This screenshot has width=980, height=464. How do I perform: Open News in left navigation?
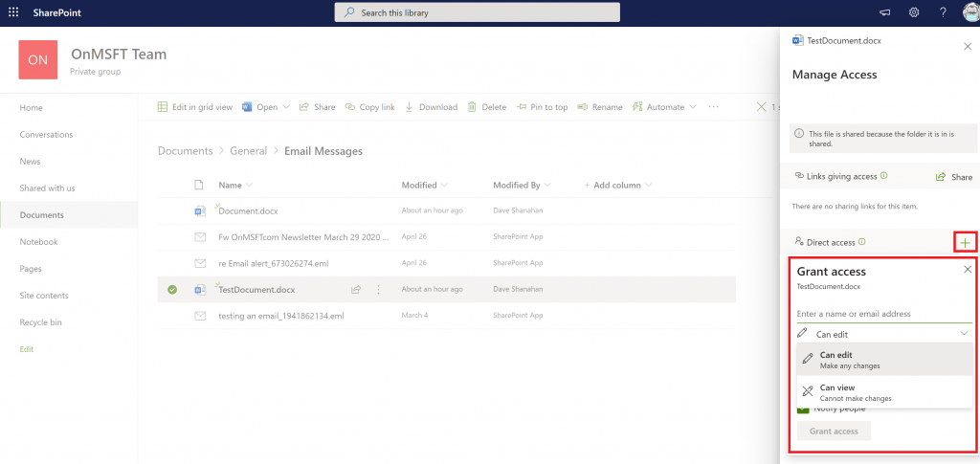[x=30, y=161]
